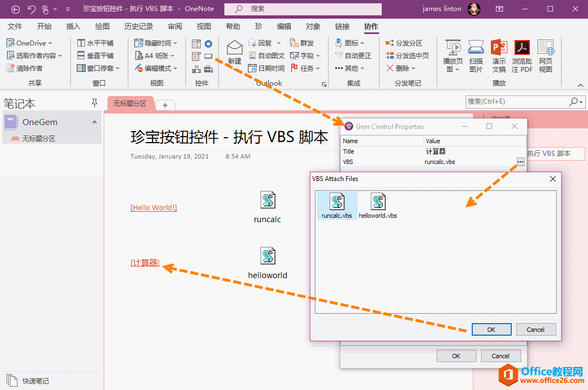Collapse the OneGem notebook in sidebar
The image size is (588, 390).
pyautogui.click(x=94, y=121)
